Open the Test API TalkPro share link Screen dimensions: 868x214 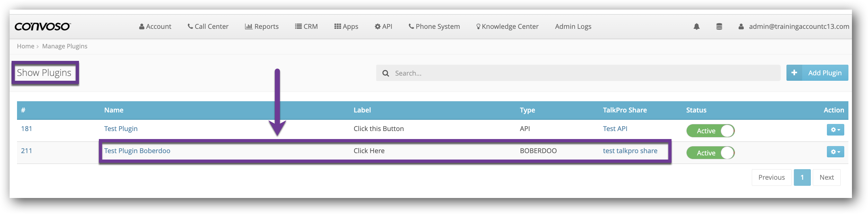point(615,128)
